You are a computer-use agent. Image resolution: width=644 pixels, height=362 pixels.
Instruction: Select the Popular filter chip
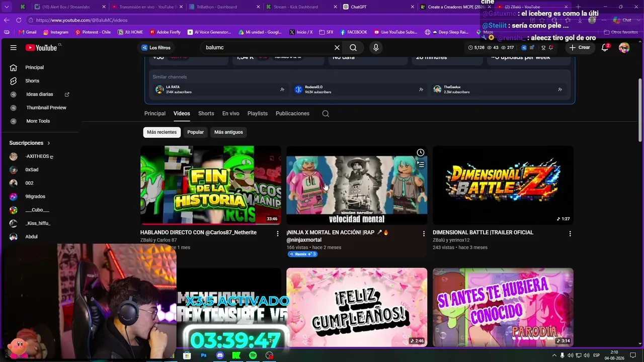196,132
